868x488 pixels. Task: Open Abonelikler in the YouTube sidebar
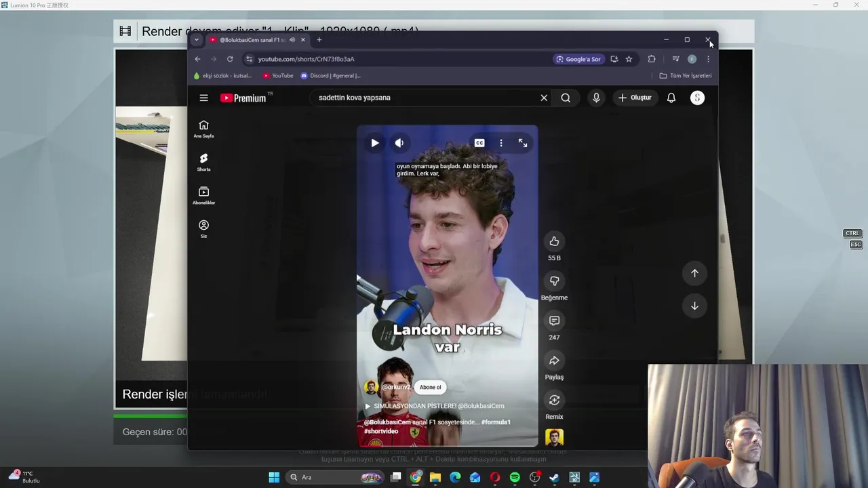tap(203, 195)
